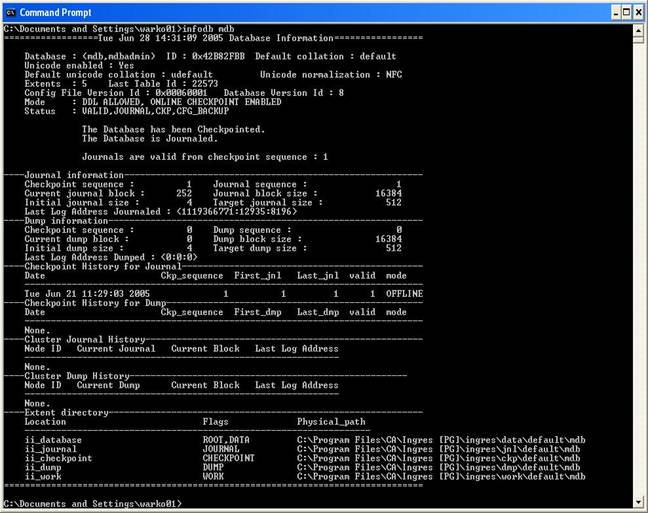Click 'Target journal size' label
Image resolution: width=648 pixels, height=513 pixels.
[267, 202]
